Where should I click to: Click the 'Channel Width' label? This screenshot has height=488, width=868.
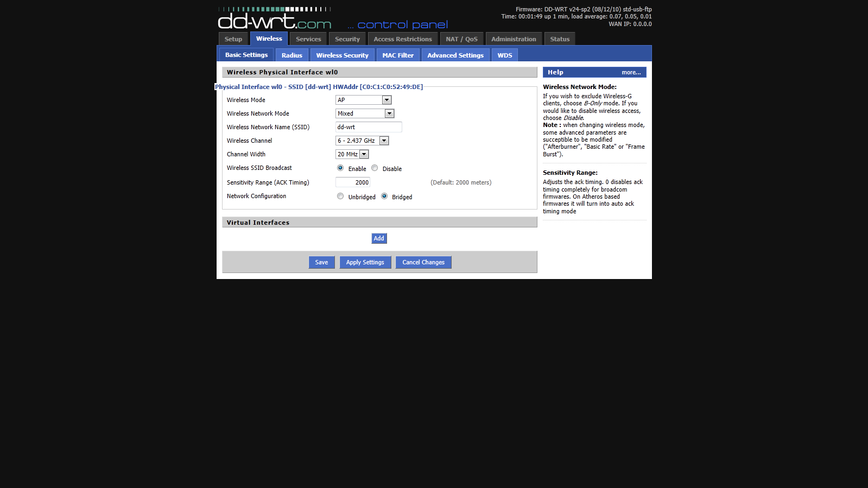[246, 154]
